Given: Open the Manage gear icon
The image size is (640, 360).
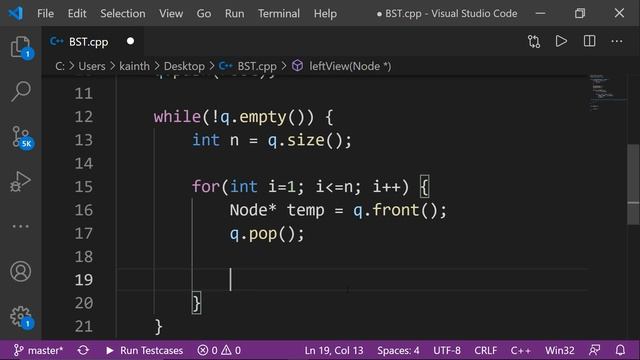Looking at the screenshot, I should 20,317.
